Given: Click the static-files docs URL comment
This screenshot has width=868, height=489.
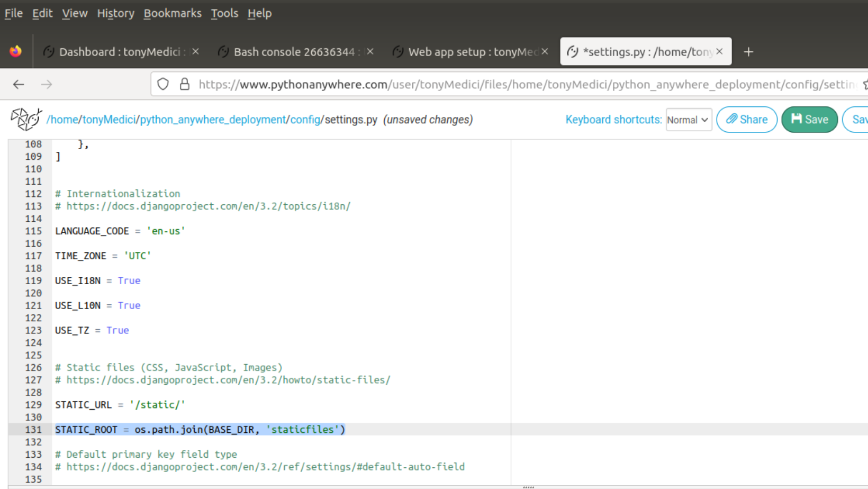Looking at the screenshot, I should [x=223, y=380].
